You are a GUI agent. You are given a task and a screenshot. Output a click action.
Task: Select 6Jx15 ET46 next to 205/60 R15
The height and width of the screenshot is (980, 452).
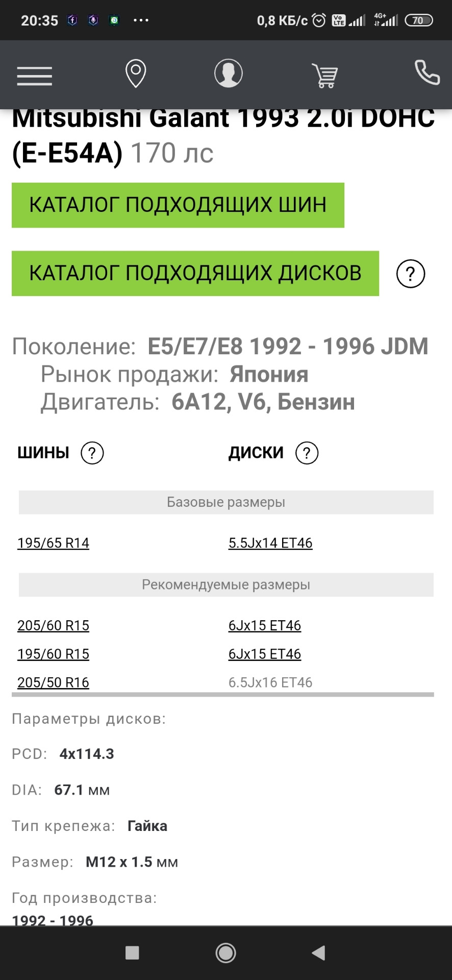[x=265, y=626]
